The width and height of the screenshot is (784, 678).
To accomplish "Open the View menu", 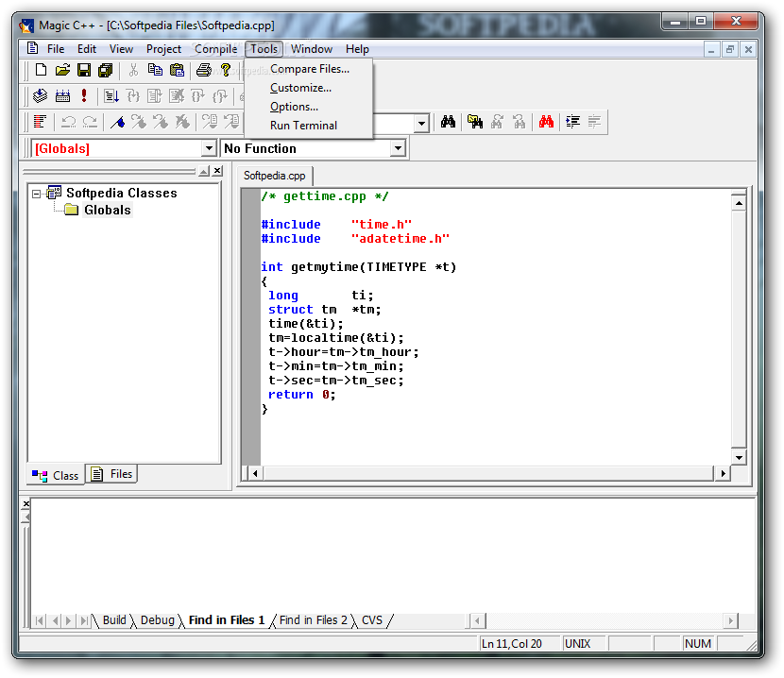I will coord(121,49).
